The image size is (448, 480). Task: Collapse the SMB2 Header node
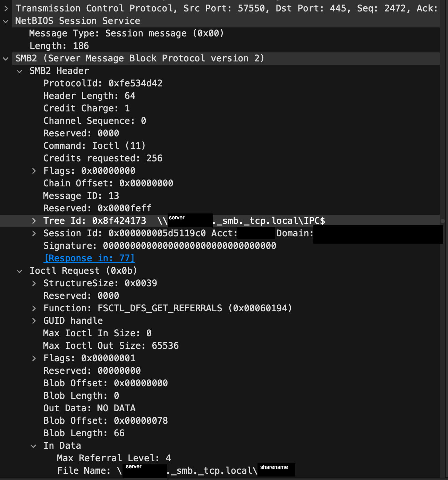click(20, 71)
